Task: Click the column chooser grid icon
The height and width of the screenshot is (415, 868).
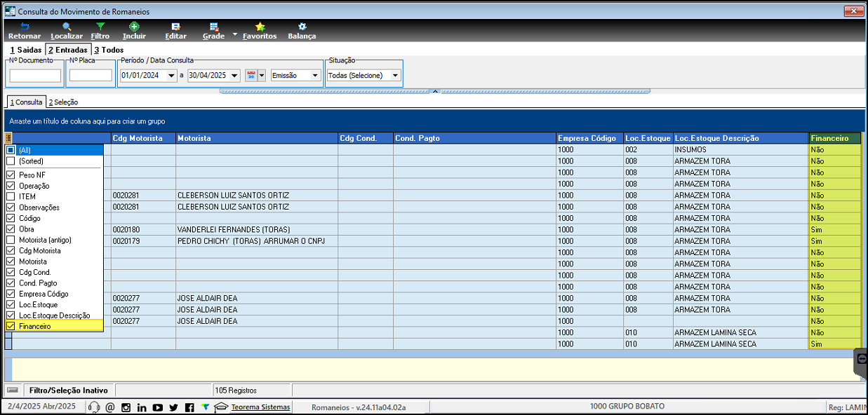Action: pyautogui.click(x=8, y=138)
